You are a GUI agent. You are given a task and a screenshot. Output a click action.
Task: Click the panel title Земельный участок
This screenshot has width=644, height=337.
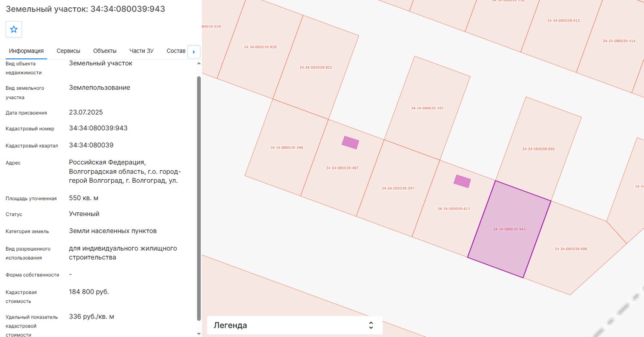(x=85, y=9)
